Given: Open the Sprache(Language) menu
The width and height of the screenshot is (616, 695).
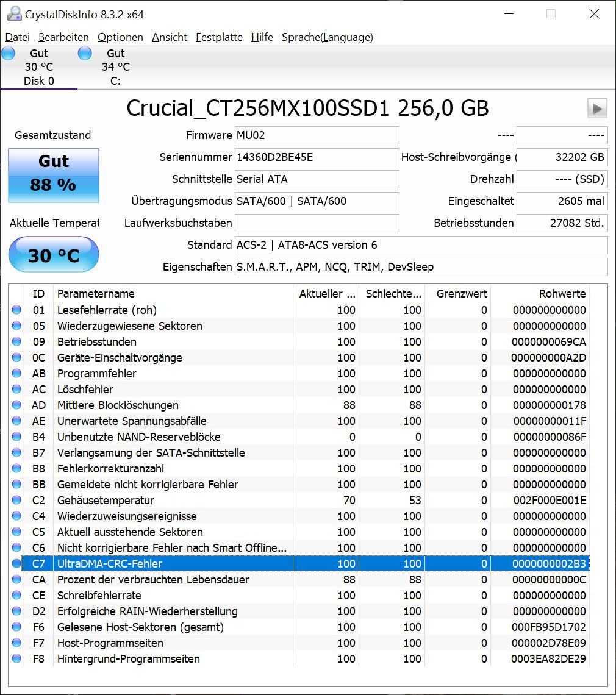Looking at the screenshot, I should (328, 37).
